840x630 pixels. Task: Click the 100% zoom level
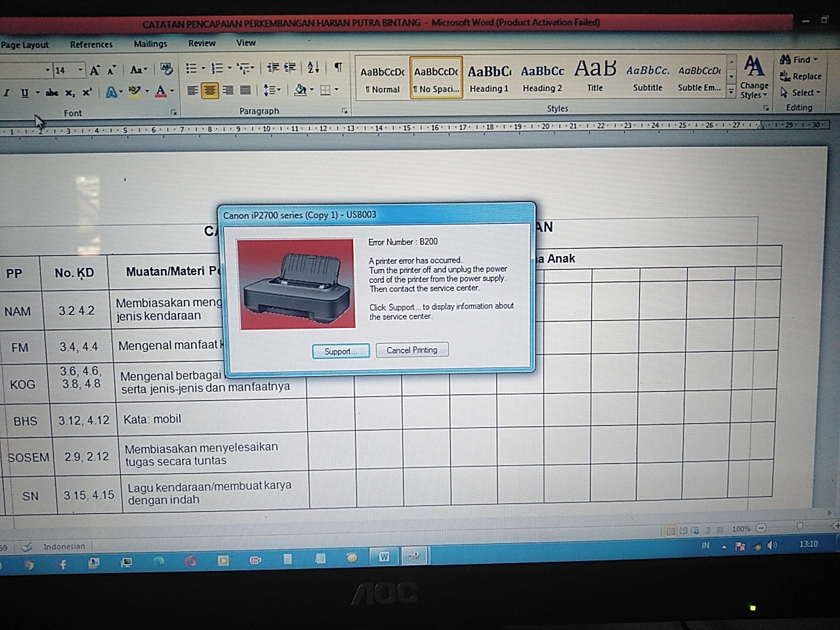click(742, 528)
